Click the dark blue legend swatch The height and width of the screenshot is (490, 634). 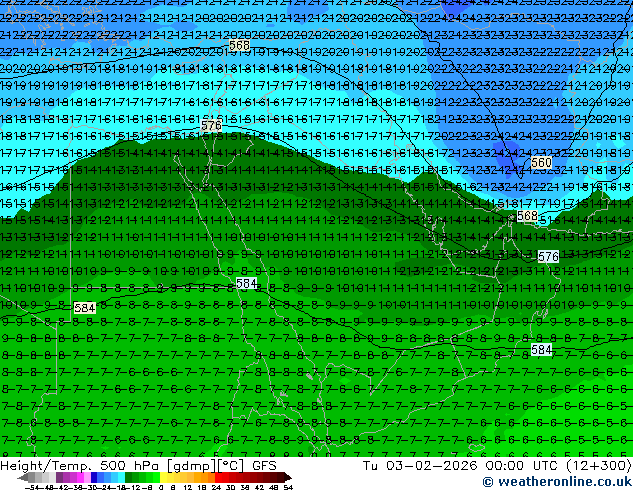[94, 478]
